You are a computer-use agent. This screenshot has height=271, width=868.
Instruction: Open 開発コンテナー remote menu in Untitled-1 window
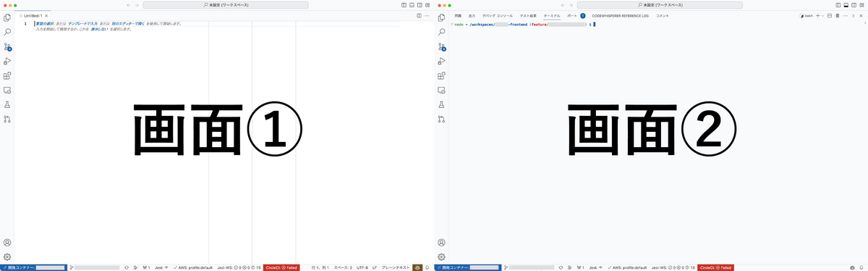33,267
